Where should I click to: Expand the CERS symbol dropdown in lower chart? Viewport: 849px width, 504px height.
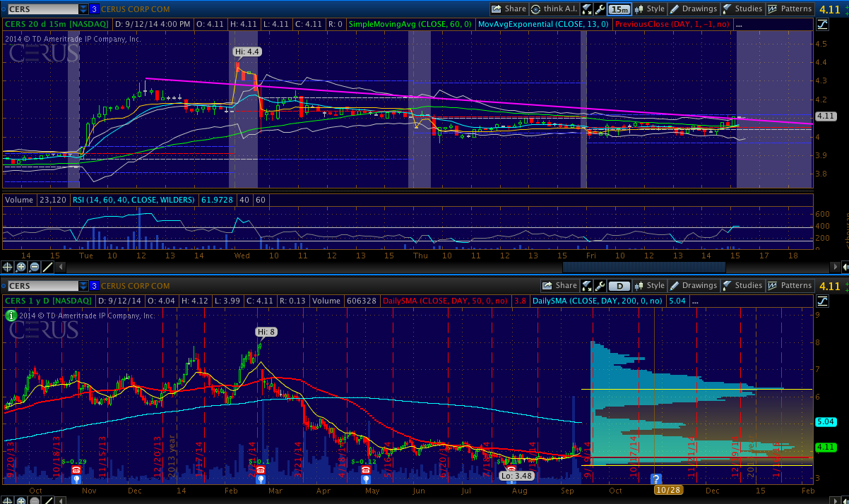pyautogui.click(x=83, y=286)
